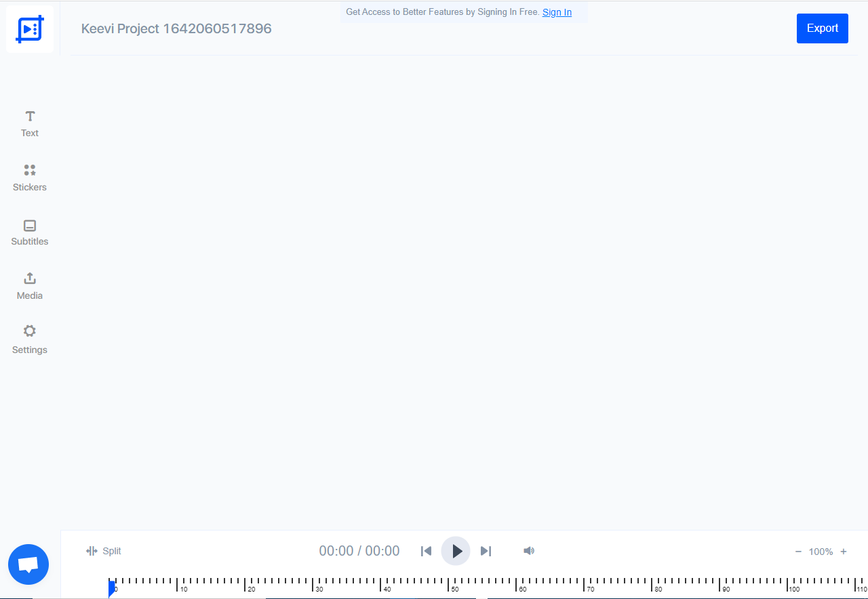Skip to the start of video
868x599 pixels.
[x=426, y=551]
